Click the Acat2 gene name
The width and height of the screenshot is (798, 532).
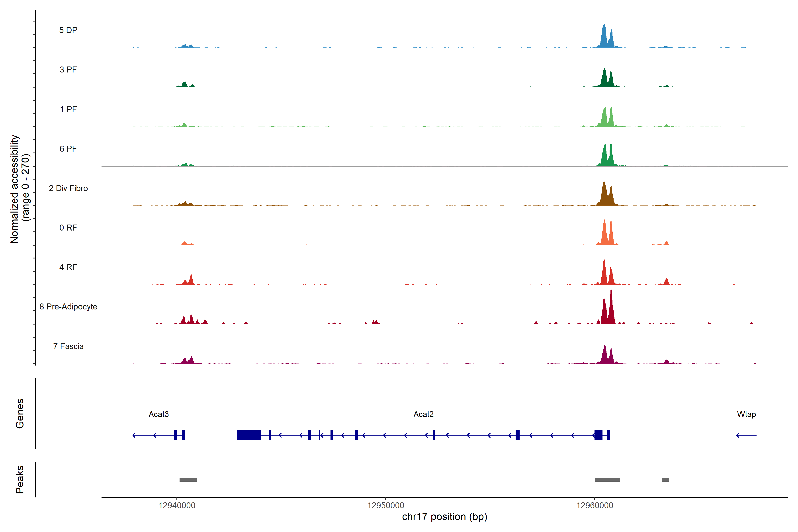[423, 414]
